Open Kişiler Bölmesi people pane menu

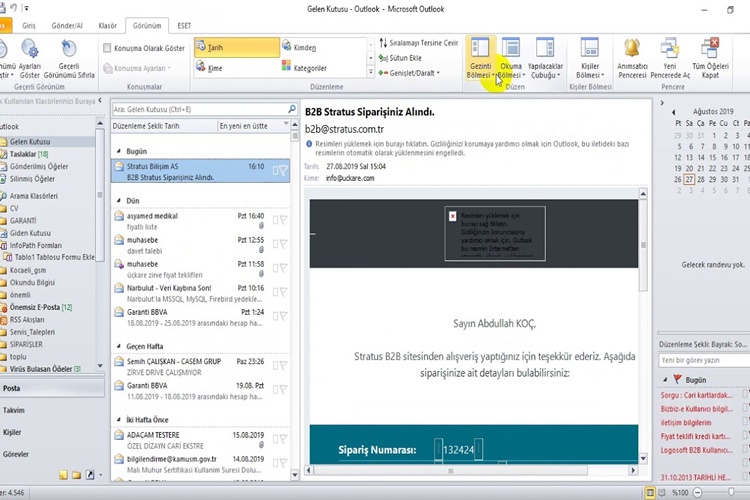590,58
